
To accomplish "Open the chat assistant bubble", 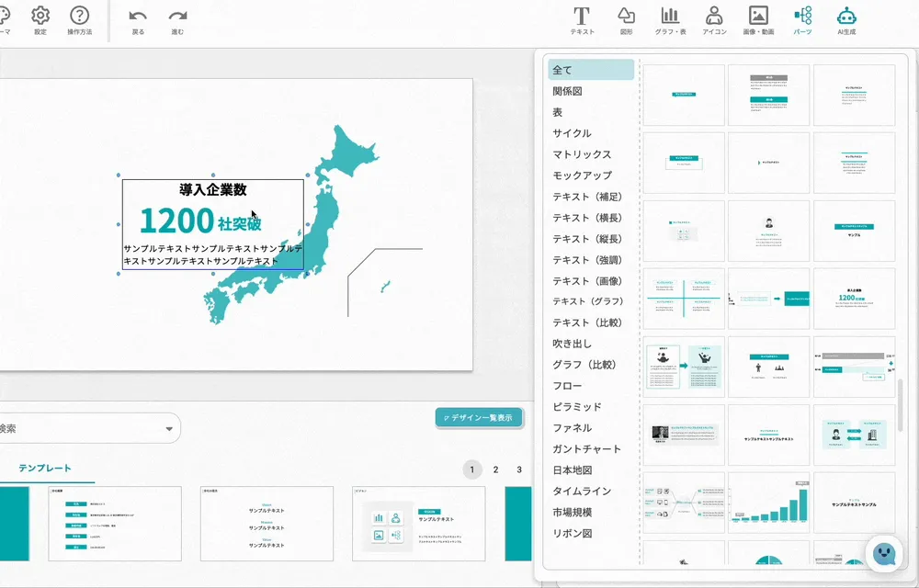I will point(882,554).
